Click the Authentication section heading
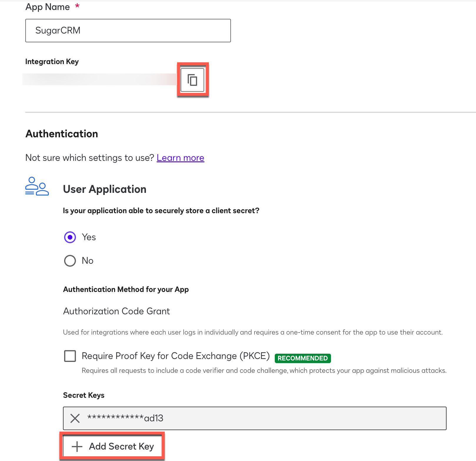The width and height of the screenshot is (476, 461). [62, 134]
